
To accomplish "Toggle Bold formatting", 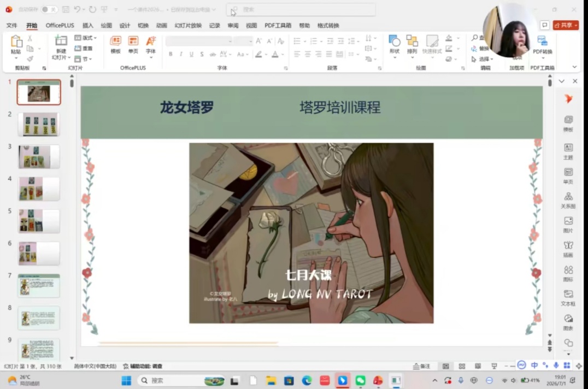I will [170, 54].
